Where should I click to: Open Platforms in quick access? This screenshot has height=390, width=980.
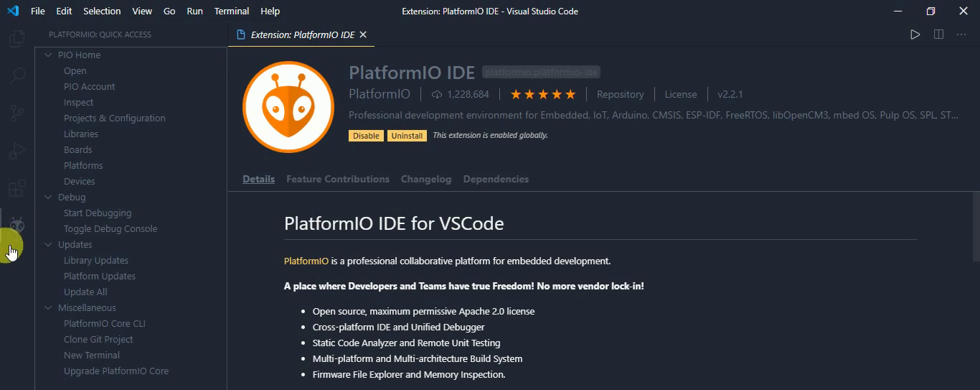click(83, 165)
